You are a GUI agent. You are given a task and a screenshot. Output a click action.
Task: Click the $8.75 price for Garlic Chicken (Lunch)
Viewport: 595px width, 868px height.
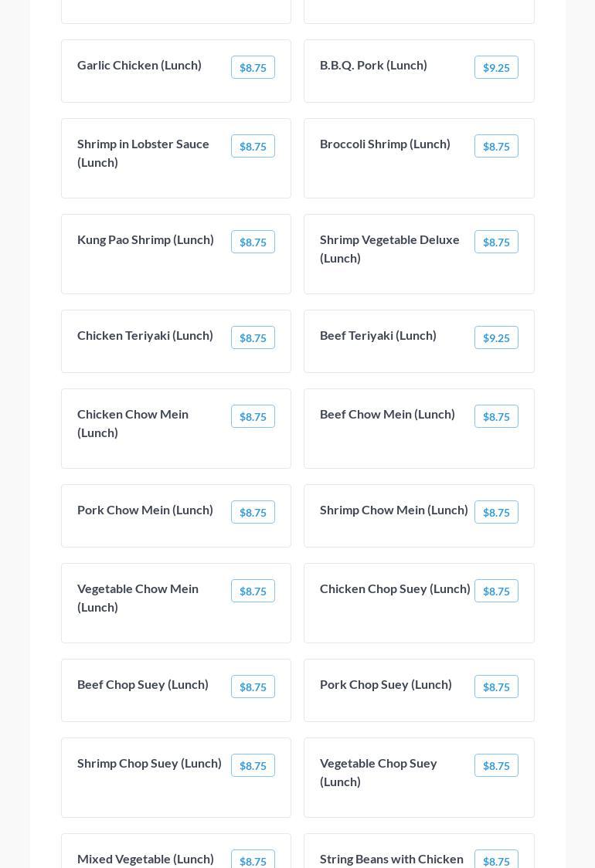[x=253, y=68]
